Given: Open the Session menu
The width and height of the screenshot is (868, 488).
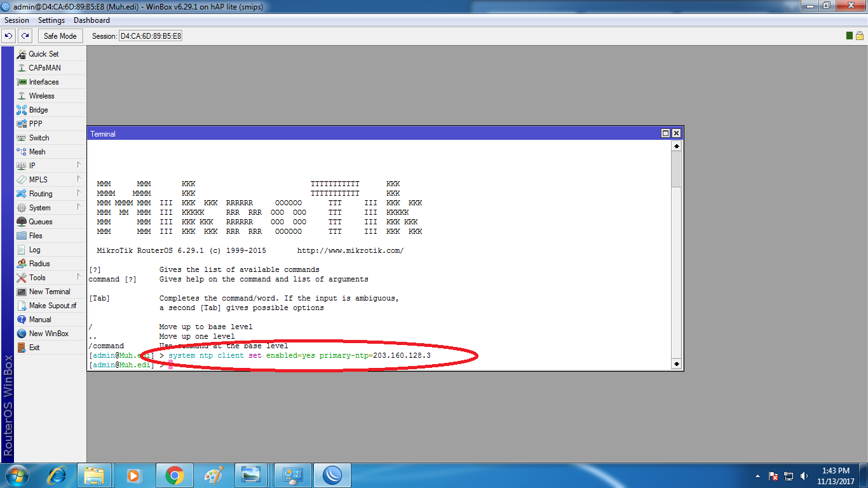Looking at the screenshot, I should click(x=17, y=20).
